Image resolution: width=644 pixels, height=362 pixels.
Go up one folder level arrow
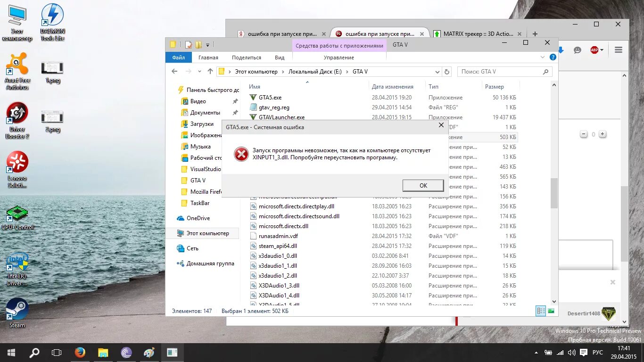click(210, 72)
